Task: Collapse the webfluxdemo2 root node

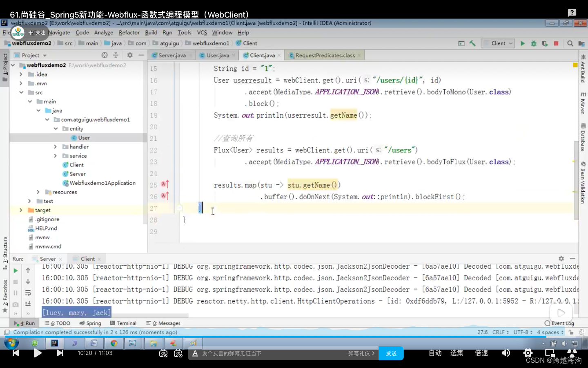Action: (x=13, y=65)
